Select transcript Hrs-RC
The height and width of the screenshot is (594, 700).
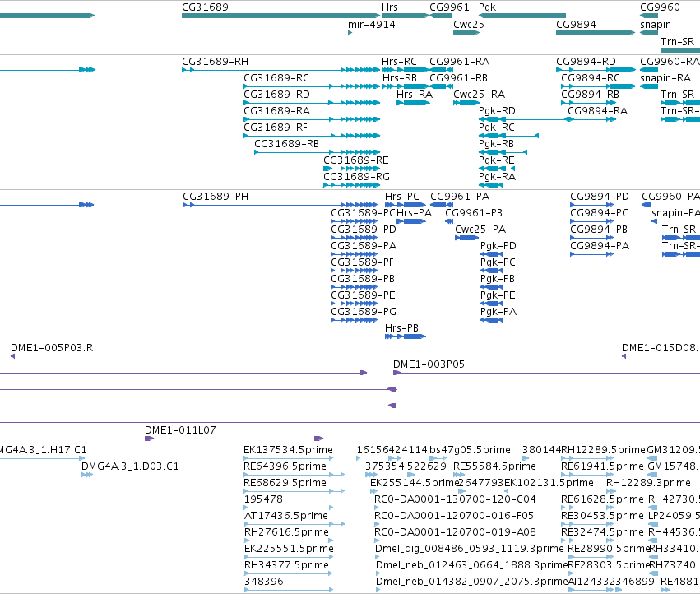point(405,70)
